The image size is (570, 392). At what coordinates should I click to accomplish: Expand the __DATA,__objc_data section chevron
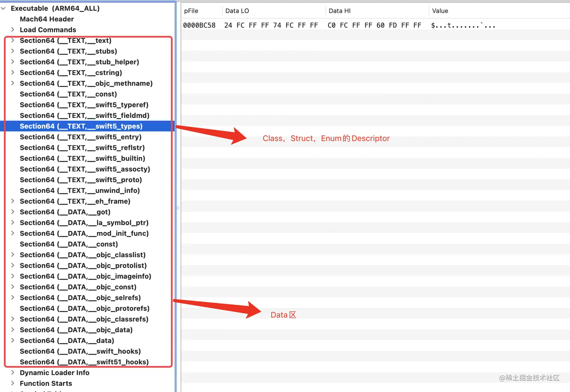point(12,329)
